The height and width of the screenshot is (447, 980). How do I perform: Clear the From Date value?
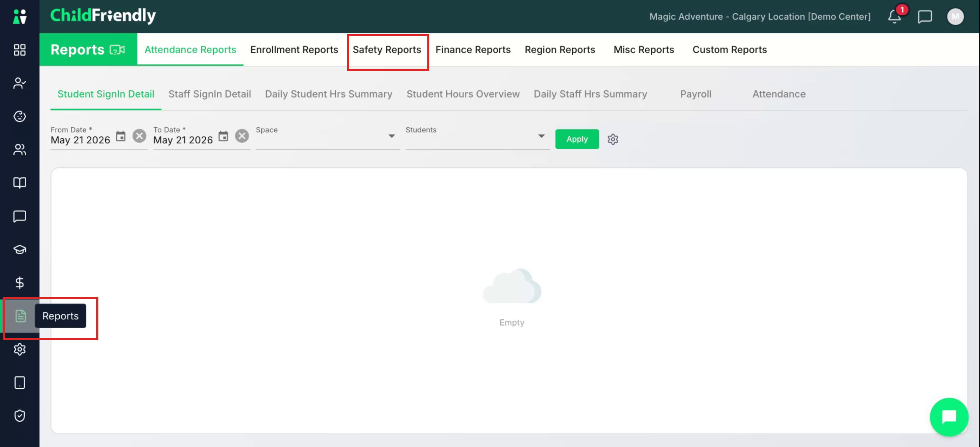139,136
